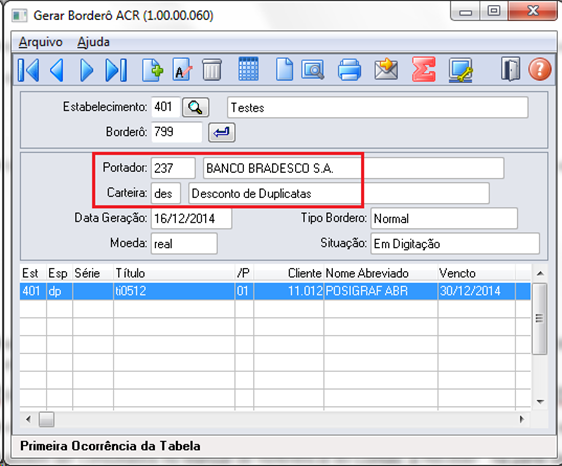Click the dp species cell
562x466 pixels.
click(x=59, y=291)
